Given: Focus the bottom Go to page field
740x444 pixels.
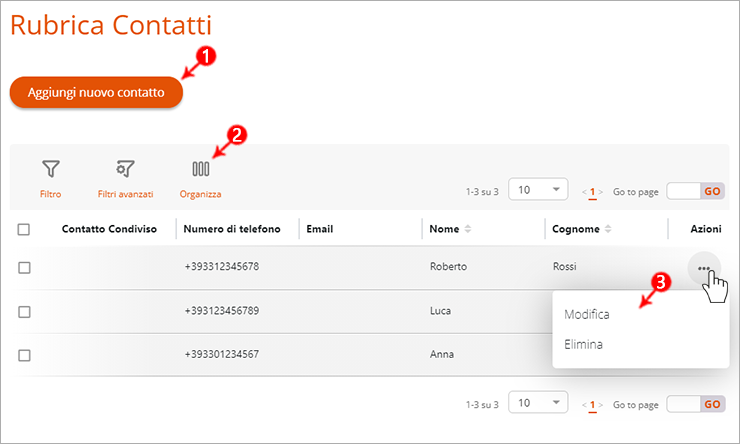Looking at the screenshot, I should tap(683, 404).
